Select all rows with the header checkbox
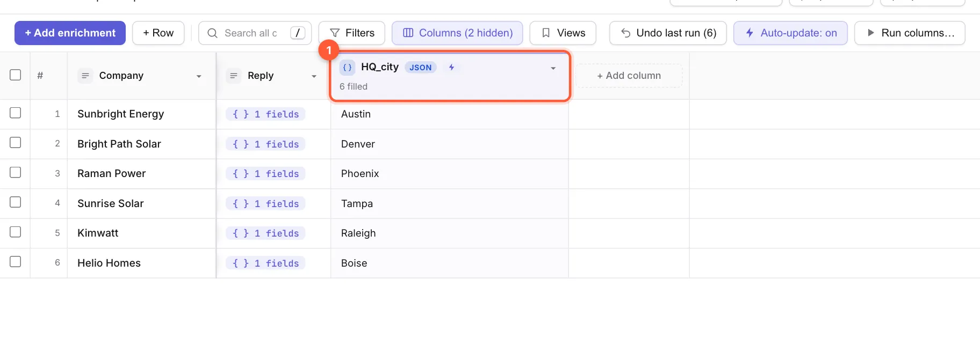This screenshot has height=338, width=980. pyautogui.click(x=16, y=75)
